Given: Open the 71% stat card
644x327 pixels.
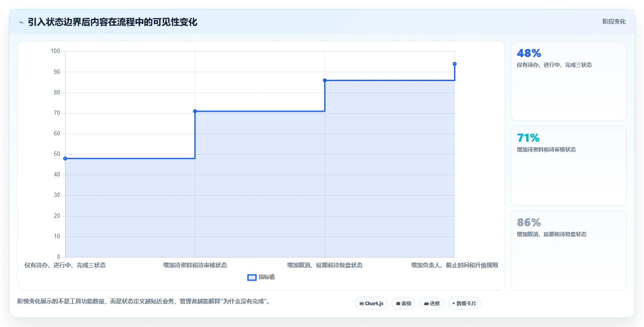Looking at the screenshot, I should tap(568, 166).
